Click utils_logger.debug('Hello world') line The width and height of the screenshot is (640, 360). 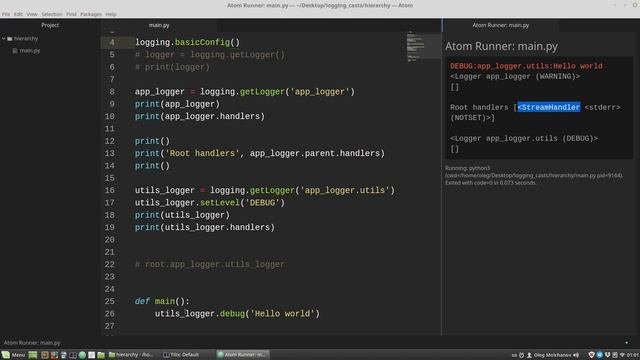click(x=237, y=314)
